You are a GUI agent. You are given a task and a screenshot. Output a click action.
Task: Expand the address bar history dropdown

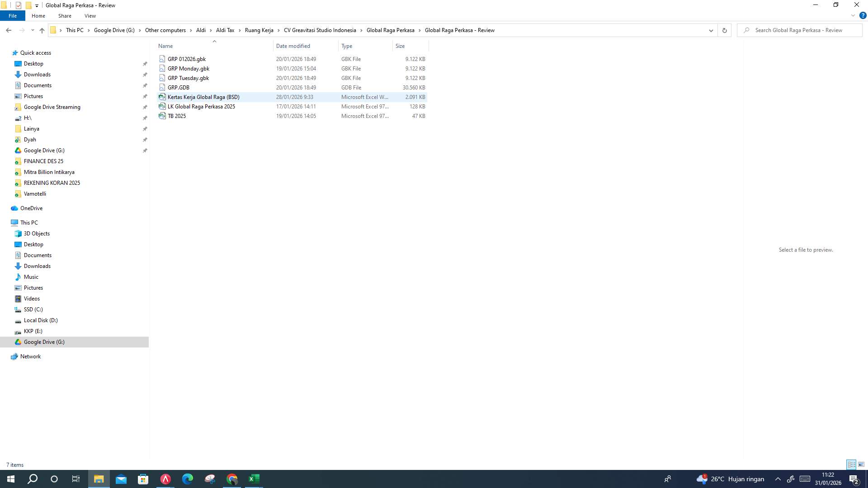711,30
